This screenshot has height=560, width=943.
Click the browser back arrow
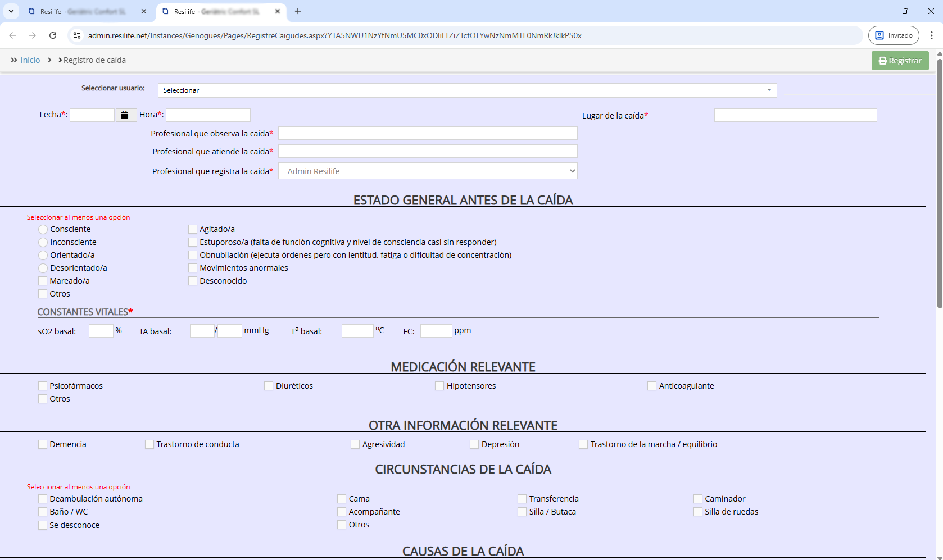(12, 35)
